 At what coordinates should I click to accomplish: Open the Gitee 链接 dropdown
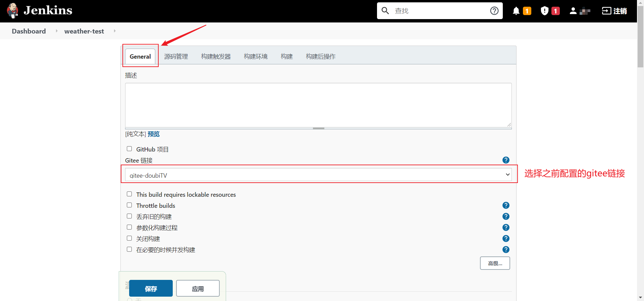click(x=318, y=175)
